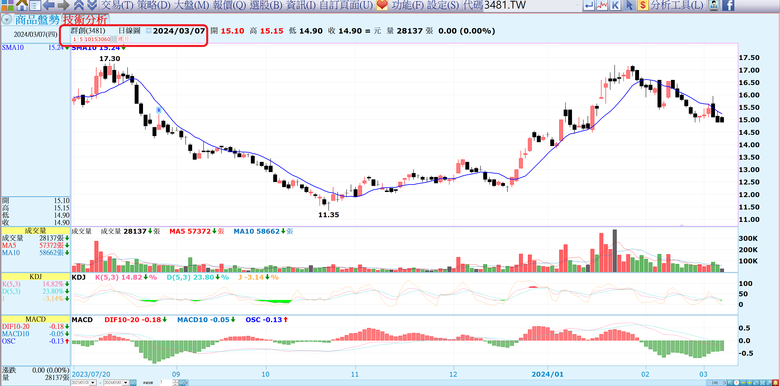The height and width of the screenshot is (386, 780).
Task: Click the MACD panel header on the left
Action: (35, 319)
